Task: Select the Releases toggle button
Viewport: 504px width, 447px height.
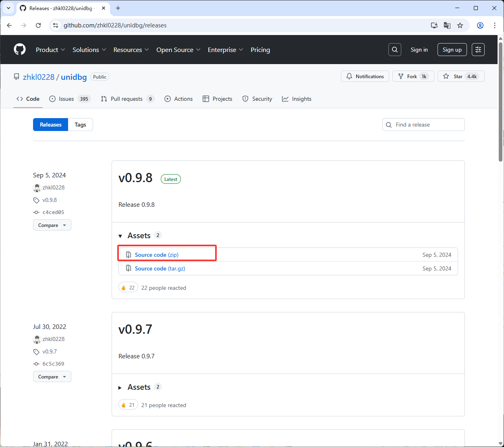Action: [x=51, y=125]
